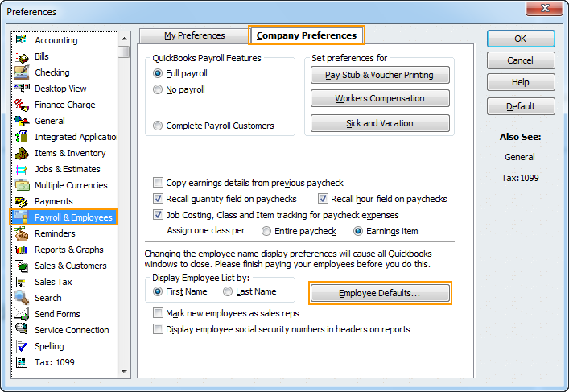Switch to Company Preferences tab

point(307,35)
